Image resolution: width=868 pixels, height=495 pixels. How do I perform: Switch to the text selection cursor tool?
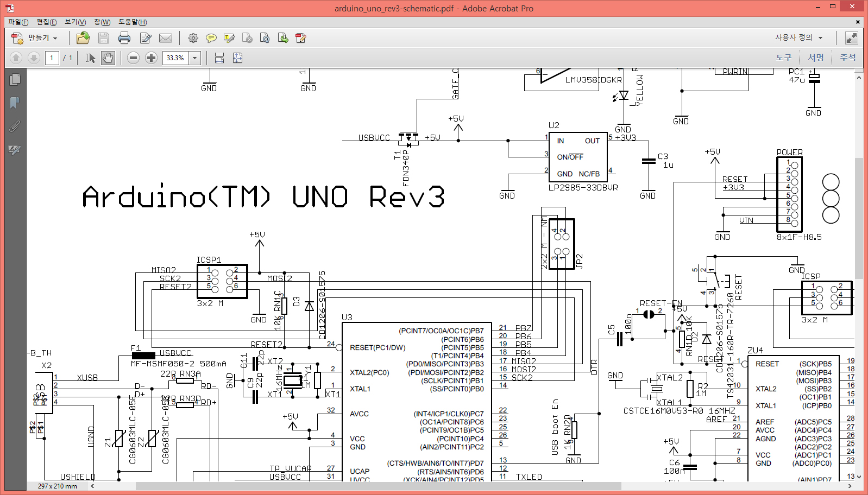click(x=91, y=58)
